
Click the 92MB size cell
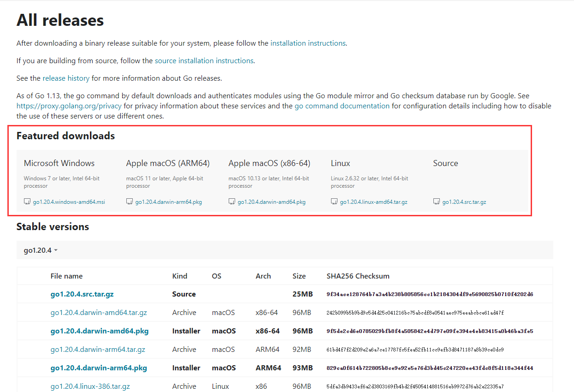click(302, 349)
